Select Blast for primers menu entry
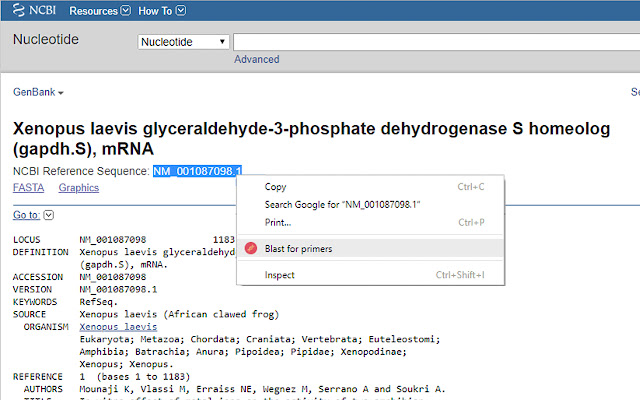640x400 pixels. click(370, 249)
